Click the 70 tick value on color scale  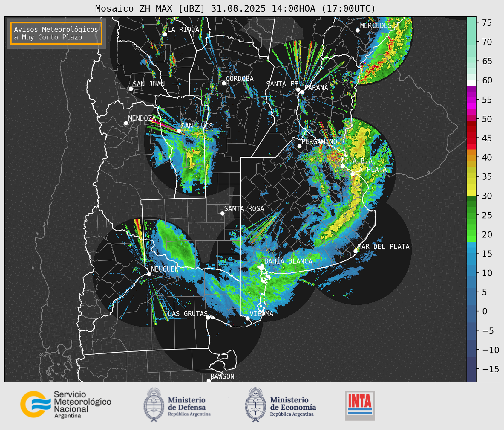click(x=487, y=42)
